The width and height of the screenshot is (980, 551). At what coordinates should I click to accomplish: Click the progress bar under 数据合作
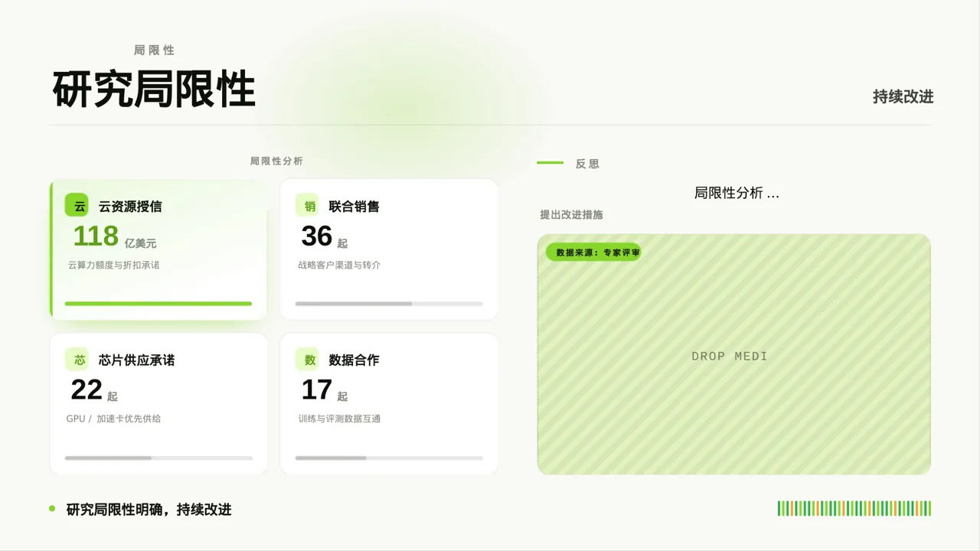(389, 458)
